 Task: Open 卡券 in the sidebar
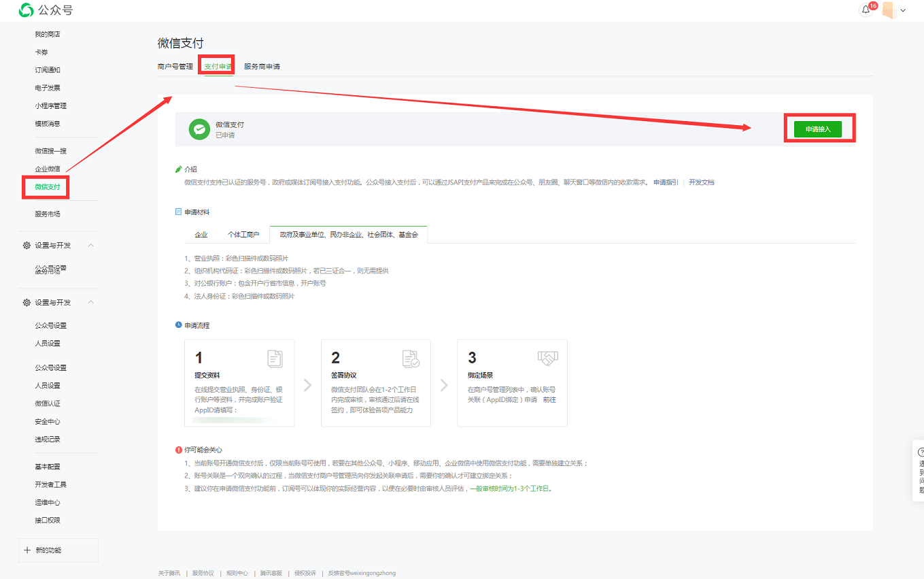click(x=41, y=52)
